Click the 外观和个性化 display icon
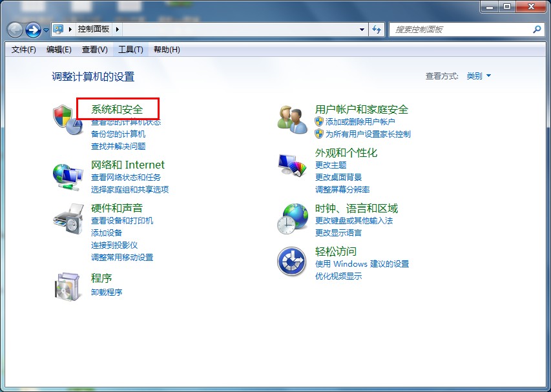This screenshot has width=551, height=392. click(291, 167)
